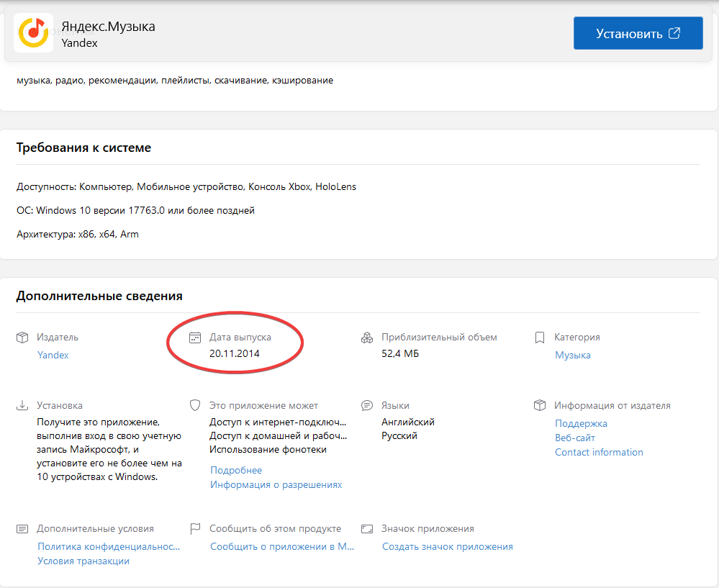
Task: Open the Музыка category link
Action: click(x=573, y=355)
